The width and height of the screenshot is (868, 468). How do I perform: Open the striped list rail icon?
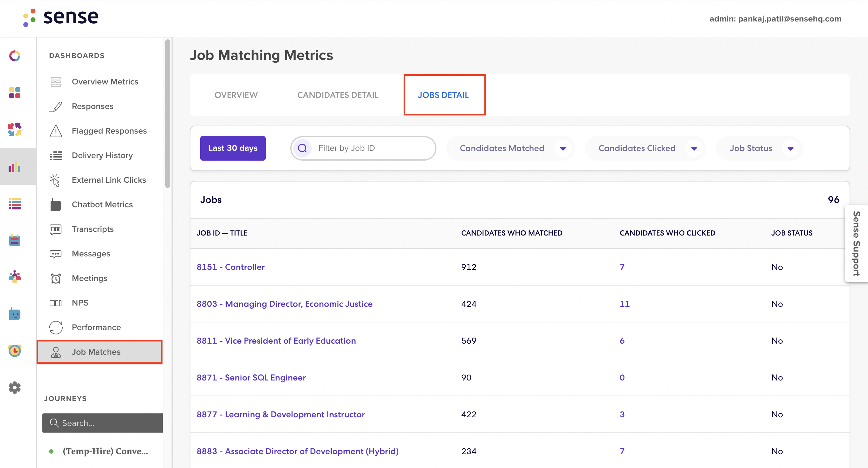(14, 203)
